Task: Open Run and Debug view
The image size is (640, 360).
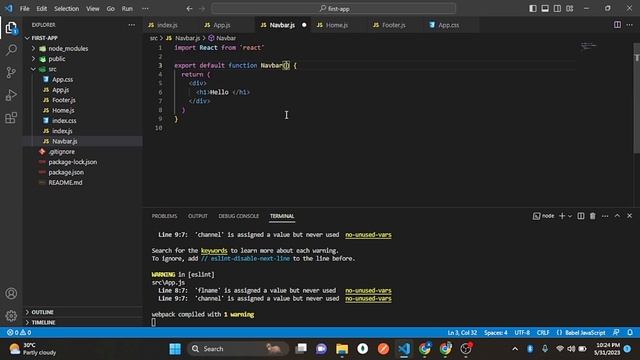Action: pyautogui.click(x=11, y=95)
